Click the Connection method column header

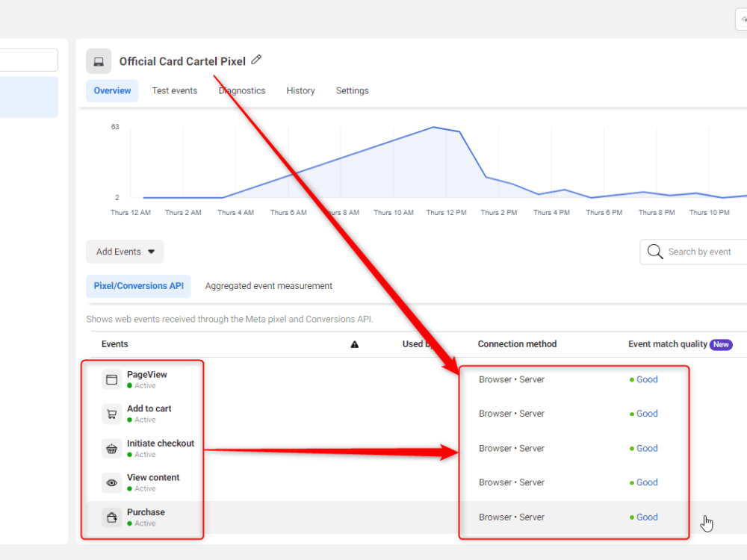(x=517, y=343)
